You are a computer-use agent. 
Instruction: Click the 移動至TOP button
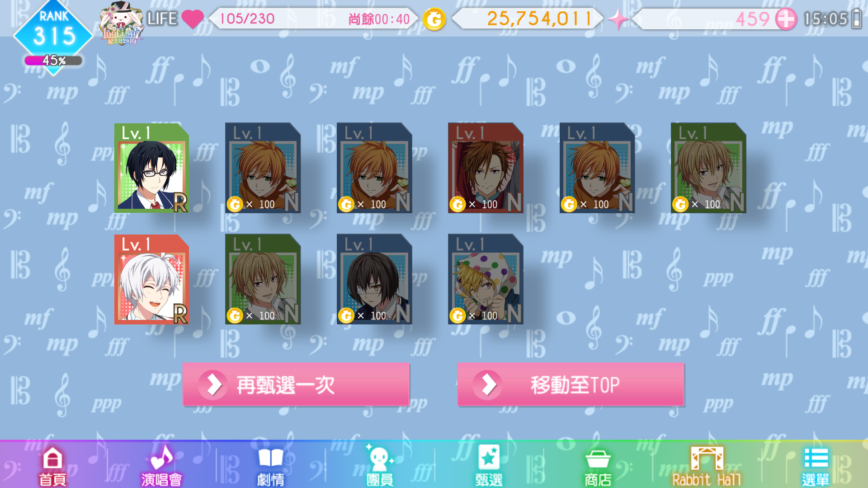coord(571,385)
